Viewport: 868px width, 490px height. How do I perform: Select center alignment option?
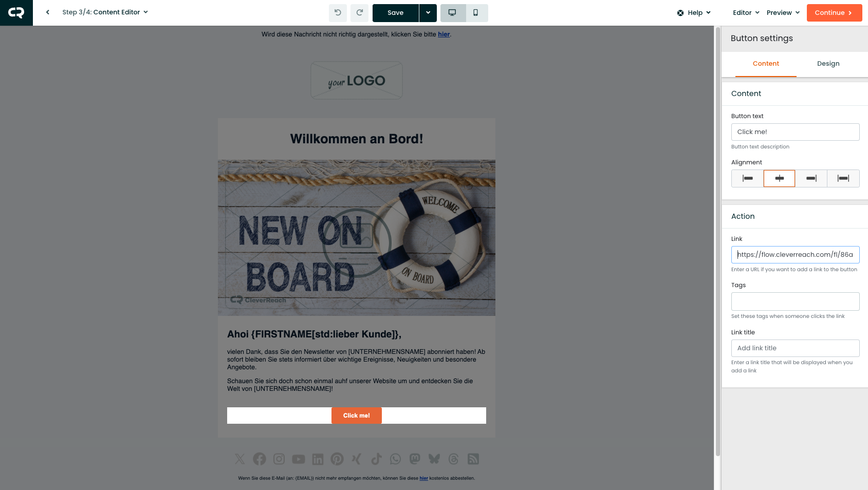[x=779, y=178]
